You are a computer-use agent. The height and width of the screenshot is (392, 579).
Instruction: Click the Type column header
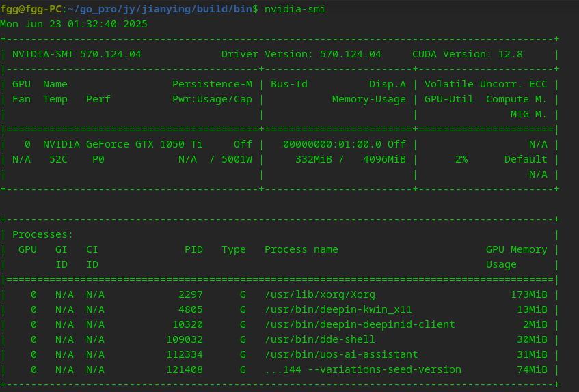pos(234,250)
